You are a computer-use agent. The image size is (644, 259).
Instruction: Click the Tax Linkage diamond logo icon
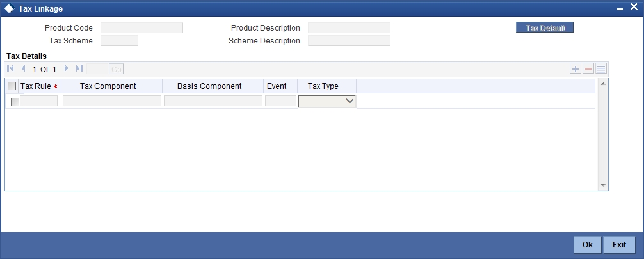pos(8,8)
